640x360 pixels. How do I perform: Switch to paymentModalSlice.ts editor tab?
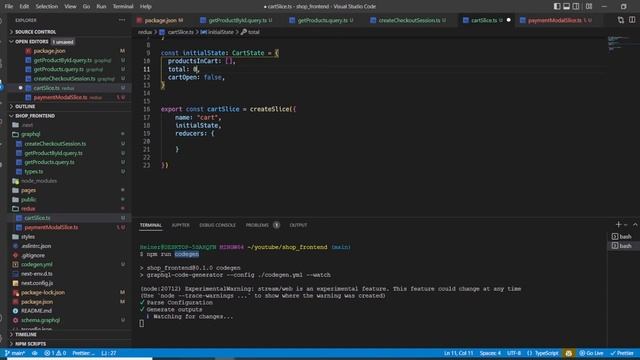pyautogui.click(x=555, y=20)
